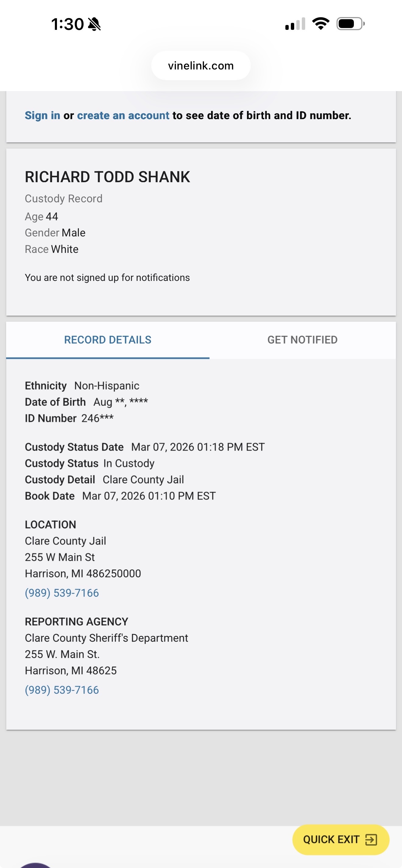Click the Sign in link

coord(42,115)
